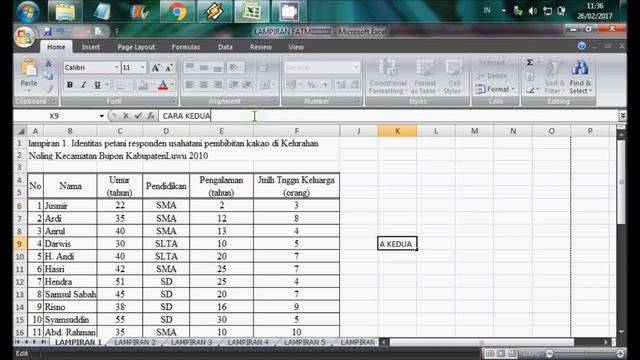The width and height of the screenshot is (640, 360).
Task: Cut selection with scissors icon
Action: click(x=49, y=63)
